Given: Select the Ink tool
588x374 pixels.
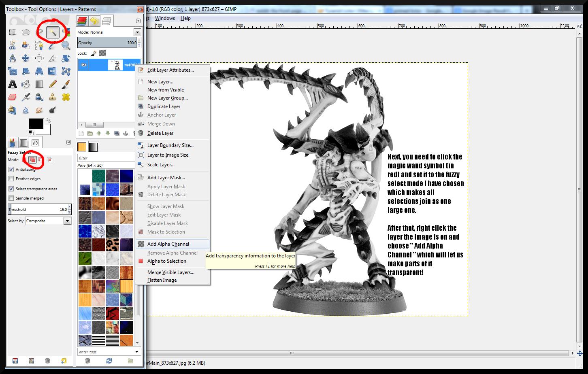Looking at the screenshot, I should coord(39,97).
